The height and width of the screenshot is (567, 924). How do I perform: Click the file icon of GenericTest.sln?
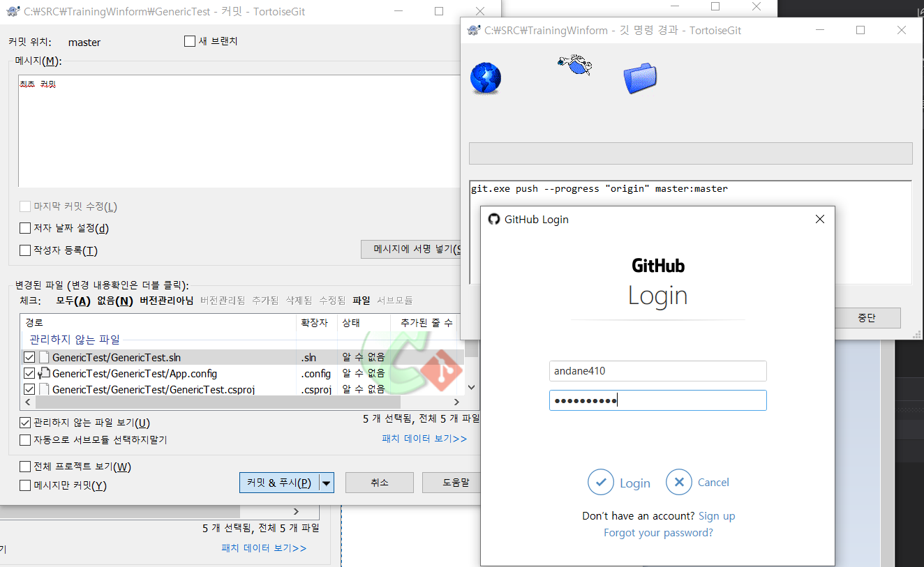[x=44, y=357]
